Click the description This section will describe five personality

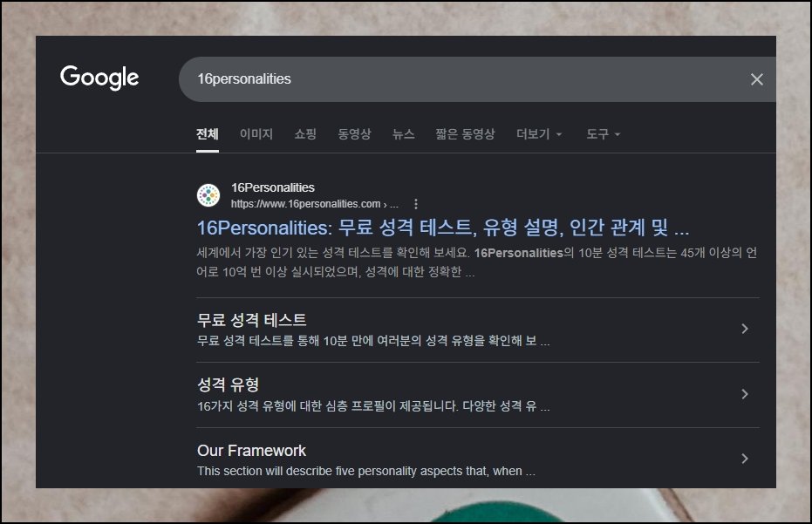(x=365, y=471)
